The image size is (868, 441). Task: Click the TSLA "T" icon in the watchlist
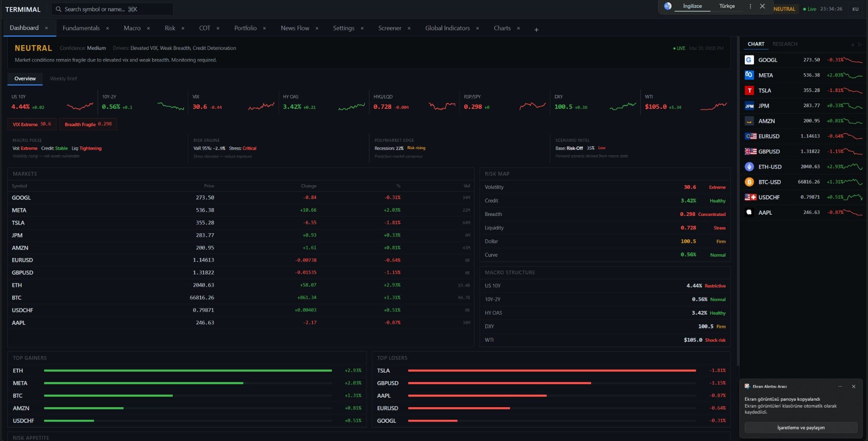[749, 90]
